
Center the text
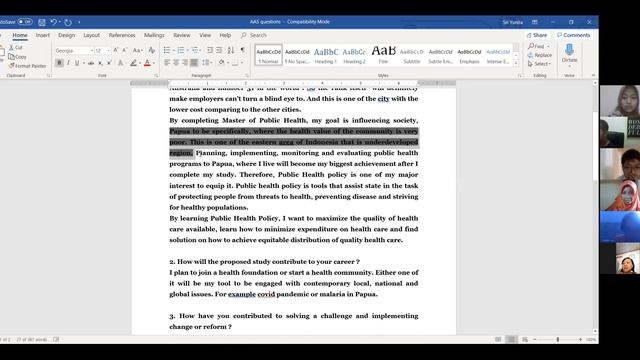(176, 63)
